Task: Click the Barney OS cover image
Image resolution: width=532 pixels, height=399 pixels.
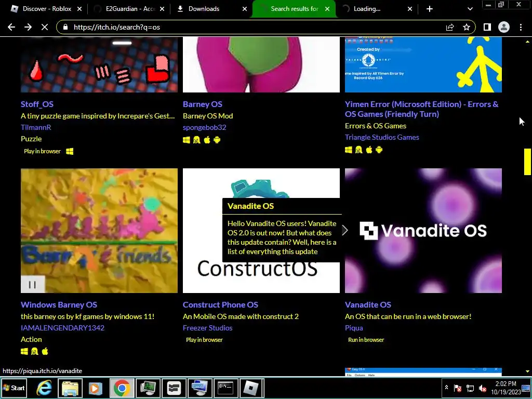Action: [x=261, y=64]
